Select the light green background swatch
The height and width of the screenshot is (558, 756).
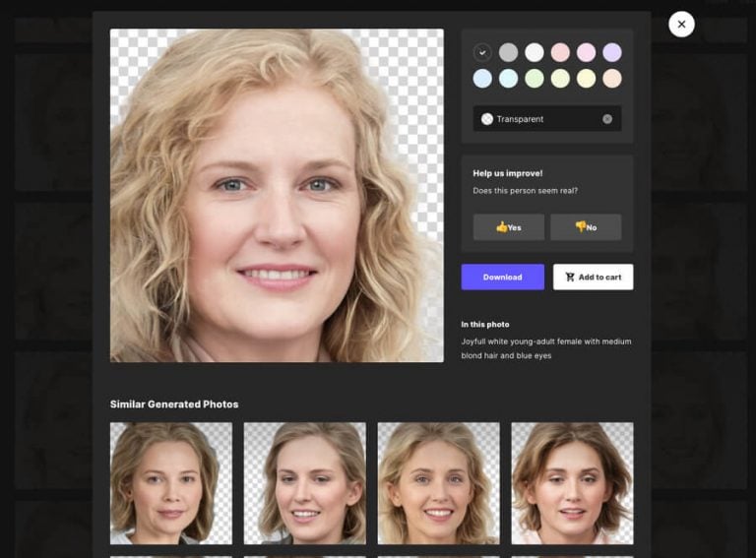(x=535, y=79)
